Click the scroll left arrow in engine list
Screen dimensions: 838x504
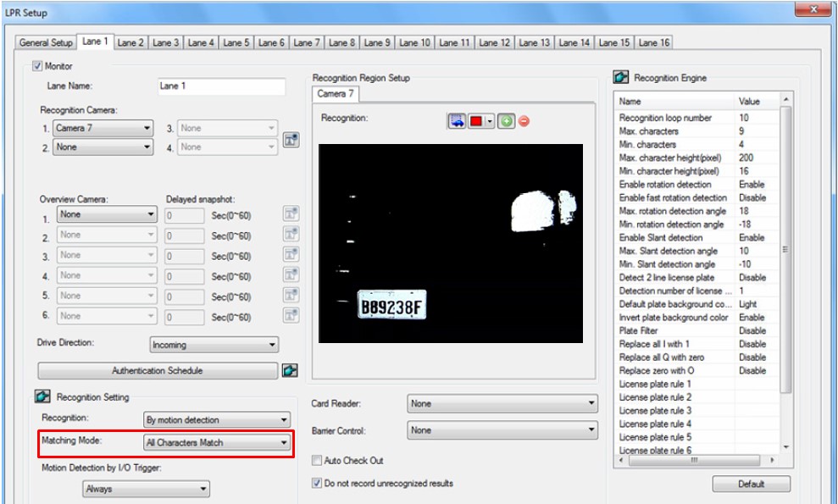621,460
